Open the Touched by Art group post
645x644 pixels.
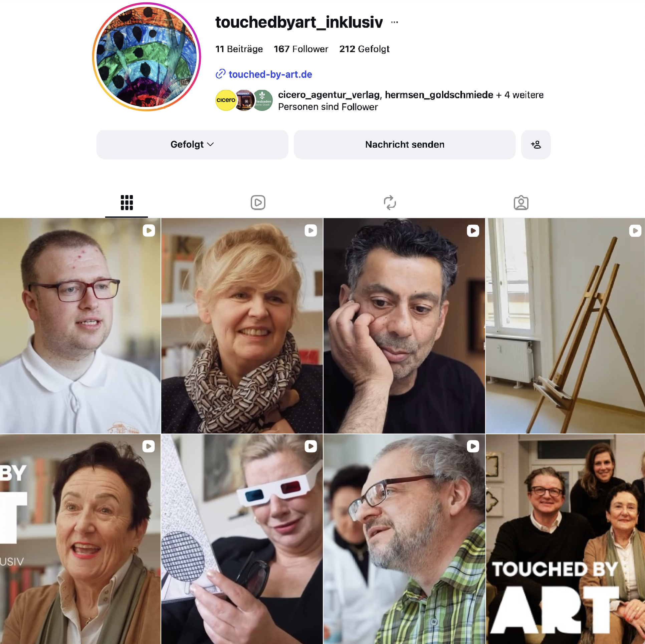pos(565,539)
